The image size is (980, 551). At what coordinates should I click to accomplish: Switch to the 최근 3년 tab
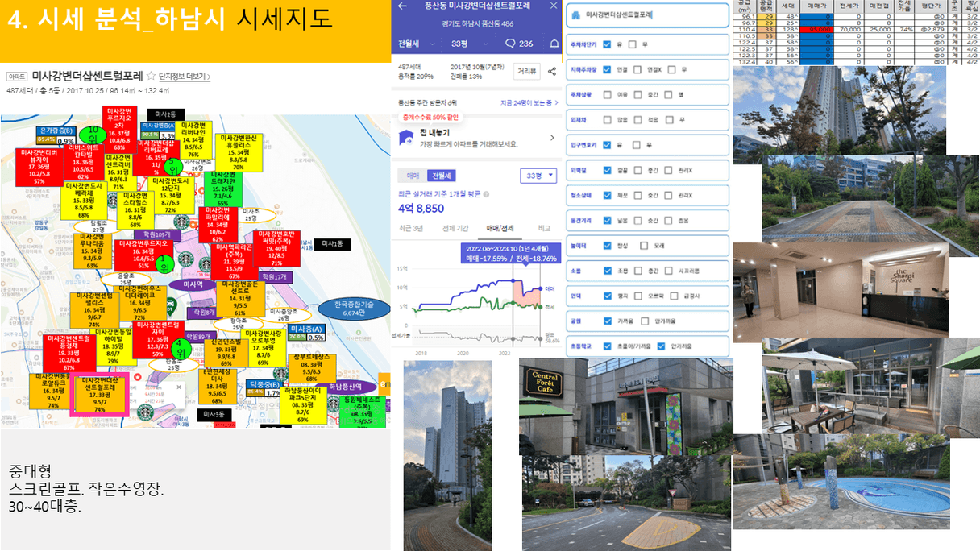pos(411,228)
